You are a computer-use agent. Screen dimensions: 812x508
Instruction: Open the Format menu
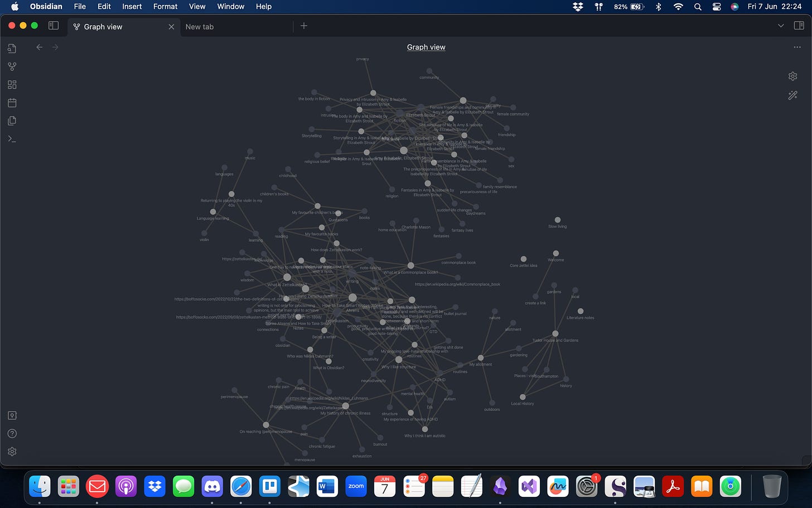(166, 7)
